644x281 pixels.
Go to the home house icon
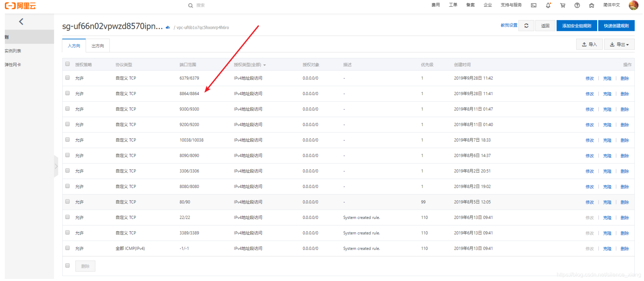(592, 5)
